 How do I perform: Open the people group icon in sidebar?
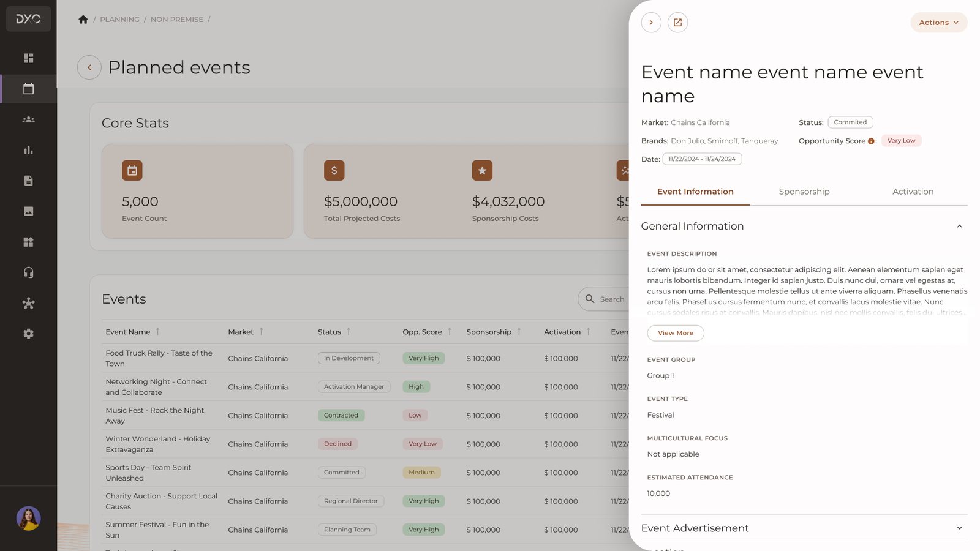(x=28, y=119)
